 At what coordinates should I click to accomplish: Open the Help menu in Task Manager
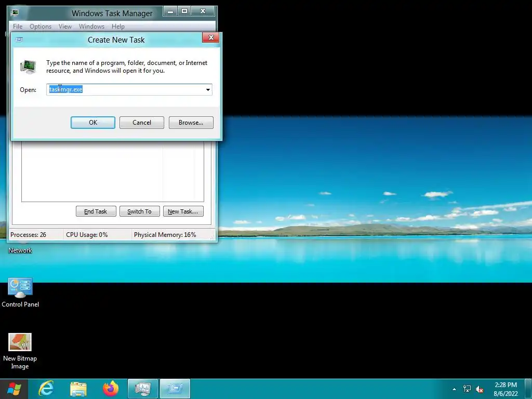tap(118, 26)
